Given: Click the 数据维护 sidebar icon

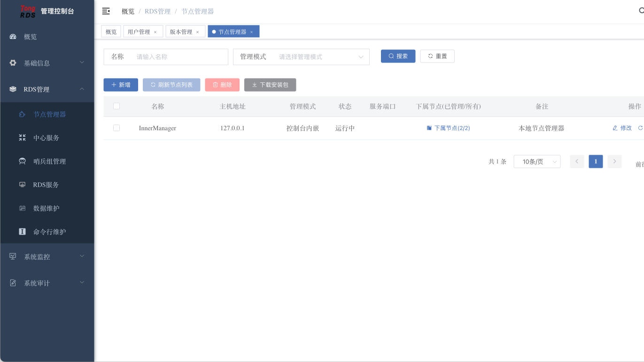Looking at the screenshot, I should click(22, 208).
